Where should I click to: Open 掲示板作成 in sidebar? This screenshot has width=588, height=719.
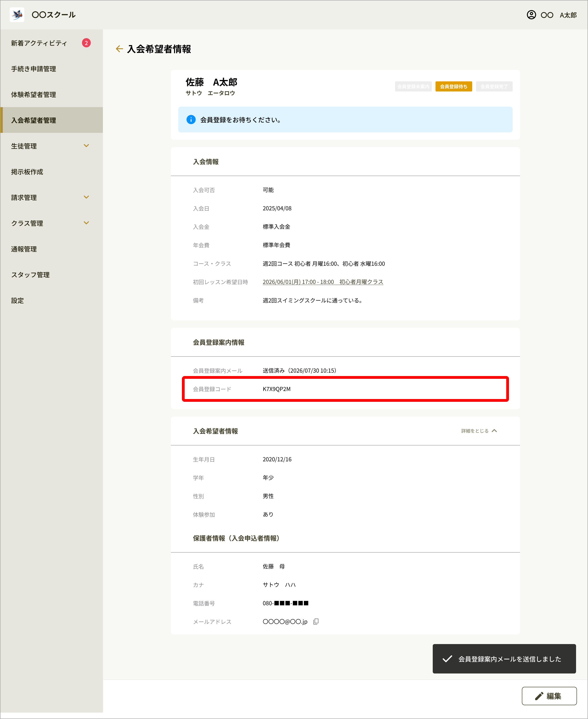(x=51, y=172)
